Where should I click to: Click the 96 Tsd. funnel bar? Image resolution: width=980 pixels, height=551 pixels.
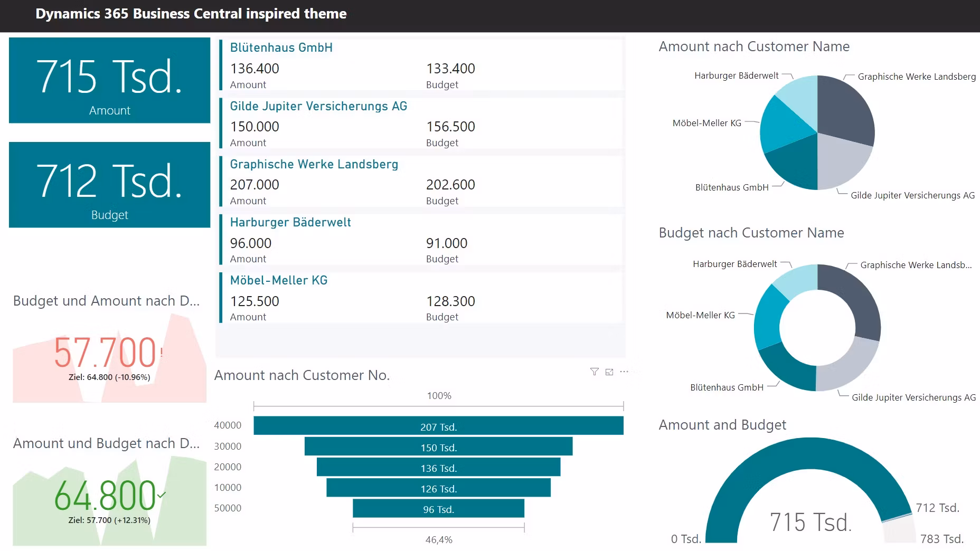click(x=438, y=509)
